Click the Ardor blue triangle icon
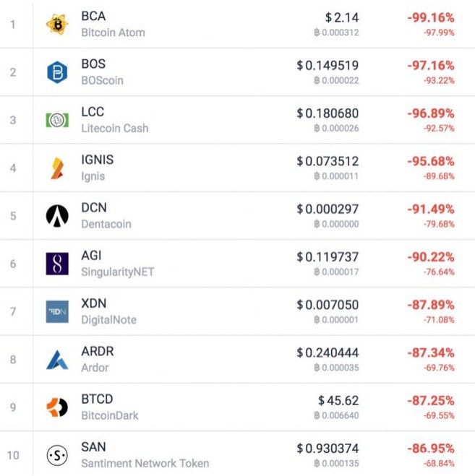This screenshot has width=475, height=476. (57, 359)
